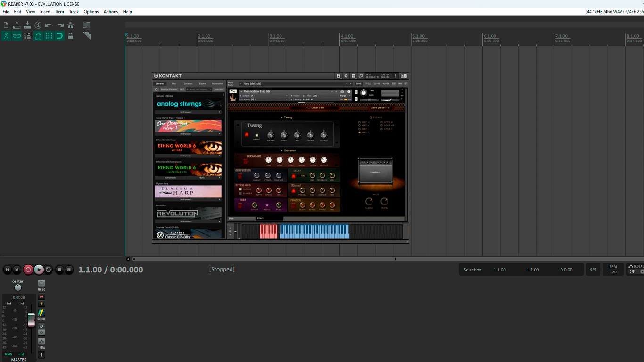The width and height of the screenshot is (644, 362).
Task: Open Kontakt options gear icon
Action: point(346,76)
